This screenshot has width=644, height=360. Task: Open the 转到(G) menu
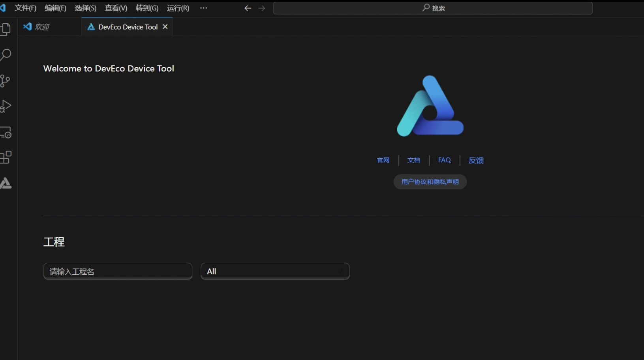147,8
